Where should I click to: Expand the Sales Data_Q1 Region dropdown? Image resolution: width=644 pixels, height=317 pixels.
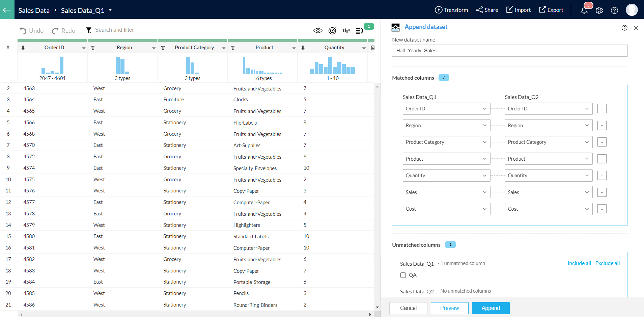click(x=446, y=126)
